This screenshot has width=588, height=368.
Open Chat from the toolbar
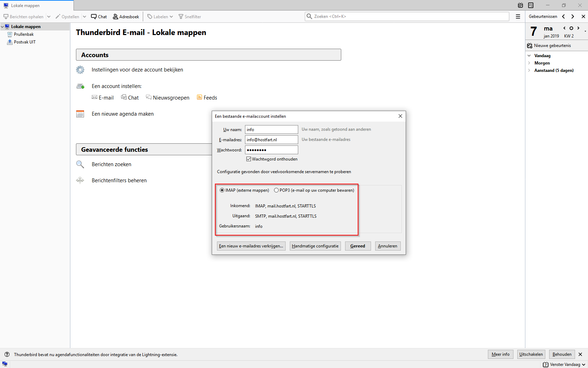coord(99,16)
